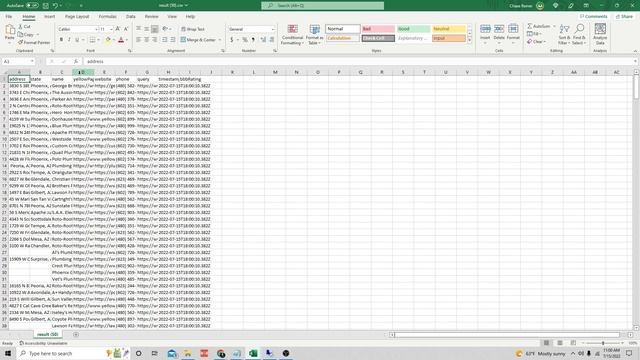Set middle vertical alignment
Screen dimensions: 640x360
[x=147, y=29]
